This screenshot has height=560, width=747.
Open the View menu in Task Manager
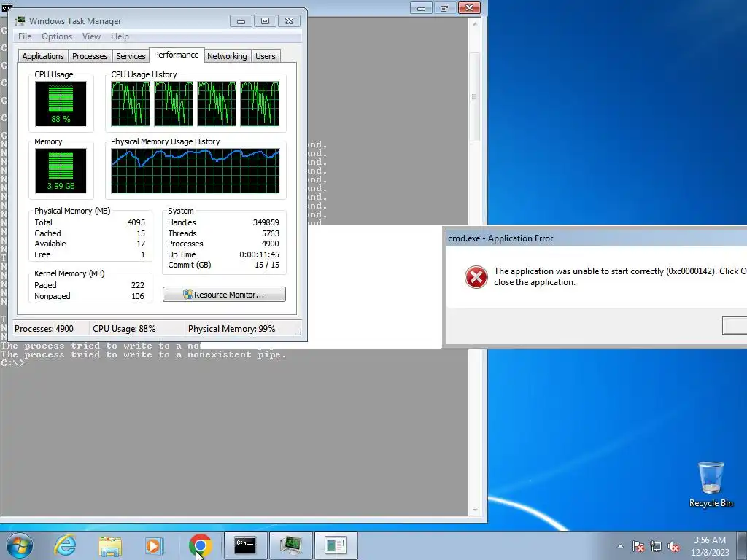coord(91,36)
